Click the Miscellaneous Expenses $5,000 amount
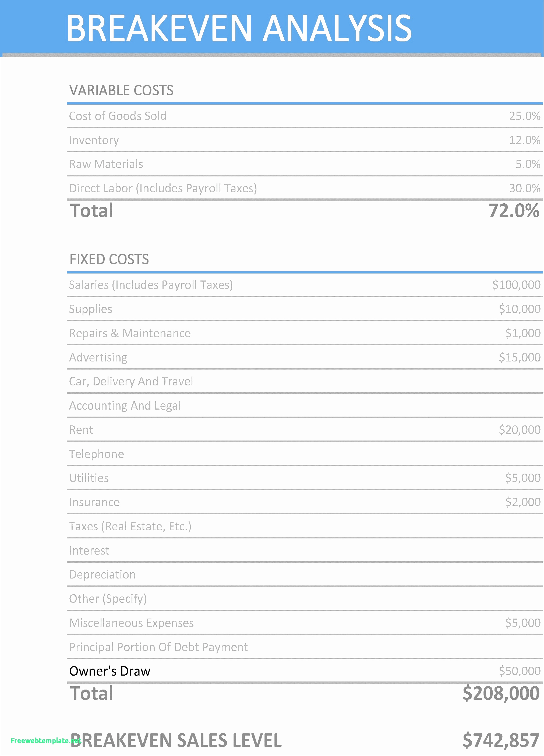544x756 pixels. point(523,623)
